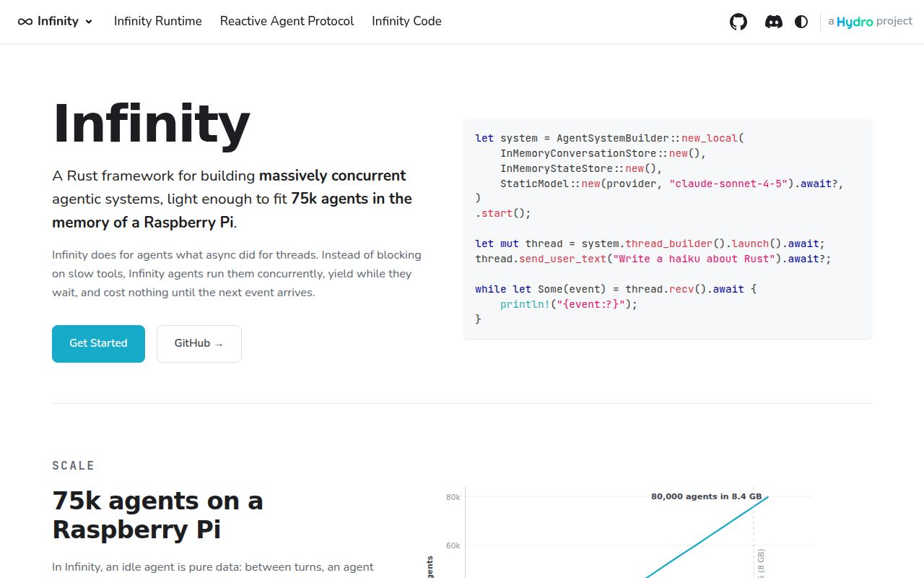This screenshot has width=924, height=578.
Task: Open the GitHub icon link in header
Action: click(738, 22)
